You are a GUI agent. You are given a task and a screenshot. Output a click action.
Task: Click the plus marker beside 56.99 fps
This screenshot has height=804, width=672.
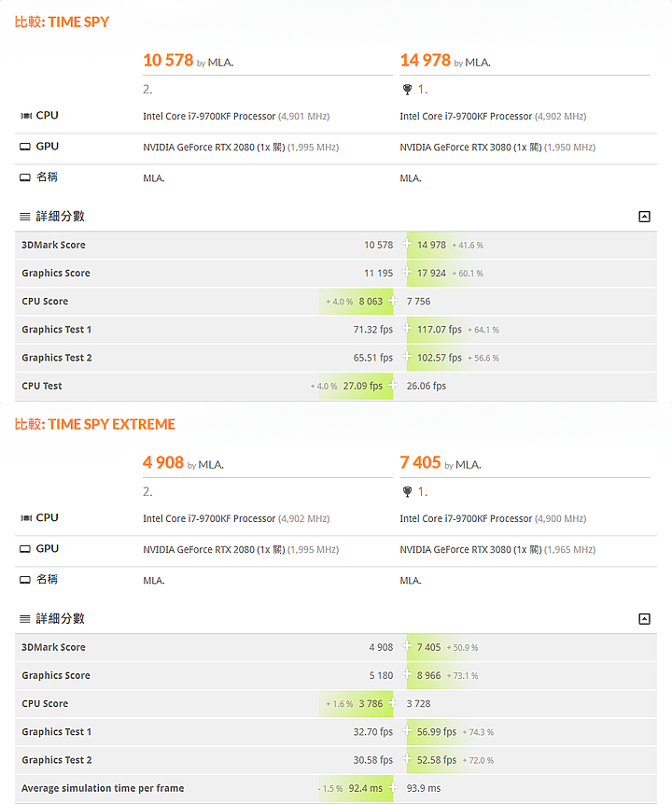[407, 730]
